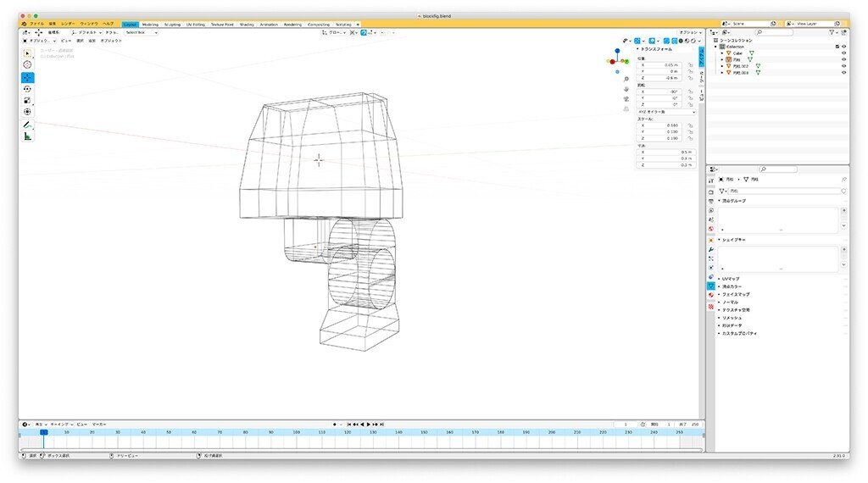Image resolution: width=868 pixels, height=483 pixels.
Task: Add a shape key with plus button
Action: click(843, 249)
